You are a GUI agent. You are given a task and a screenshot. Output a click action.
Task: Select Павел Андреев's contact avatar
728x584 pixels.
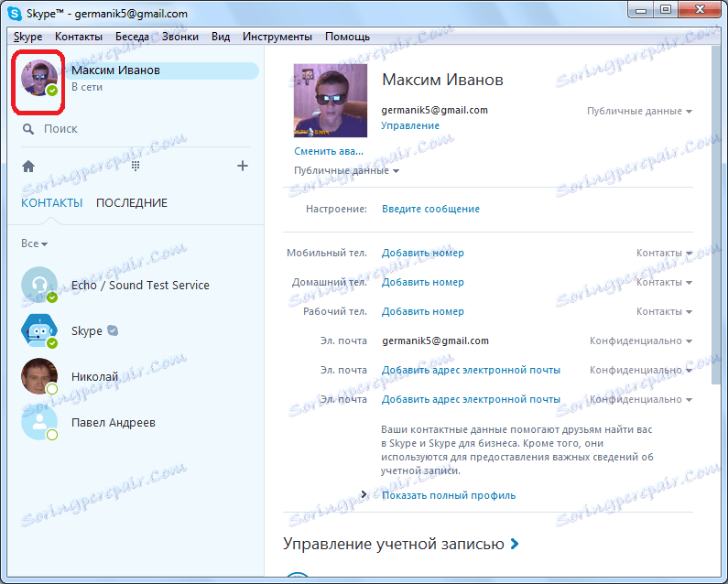(x=39, y=422)
